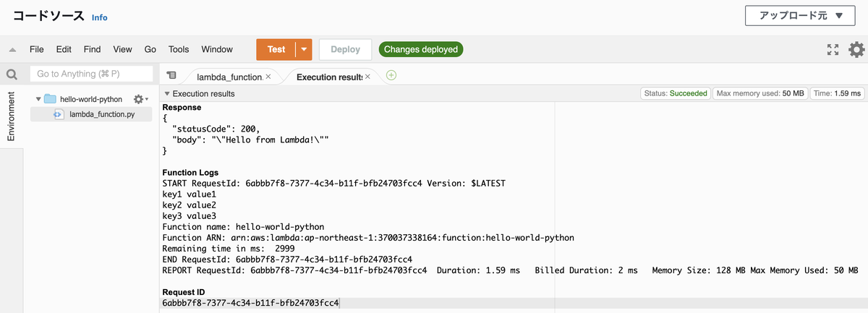Open the IDE settings gear
The height and width of the screenshot is (313, 868).
click(856, 49)
